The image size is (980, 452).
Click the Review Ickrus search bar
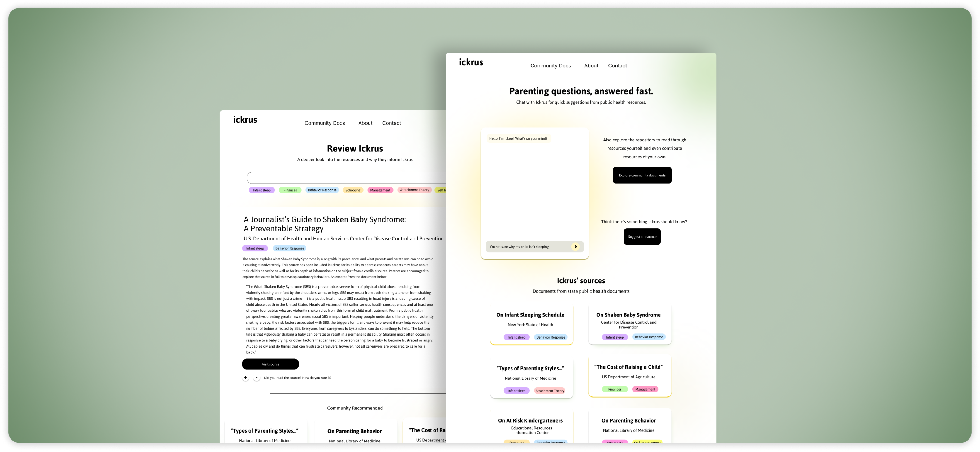pos(346,178)
